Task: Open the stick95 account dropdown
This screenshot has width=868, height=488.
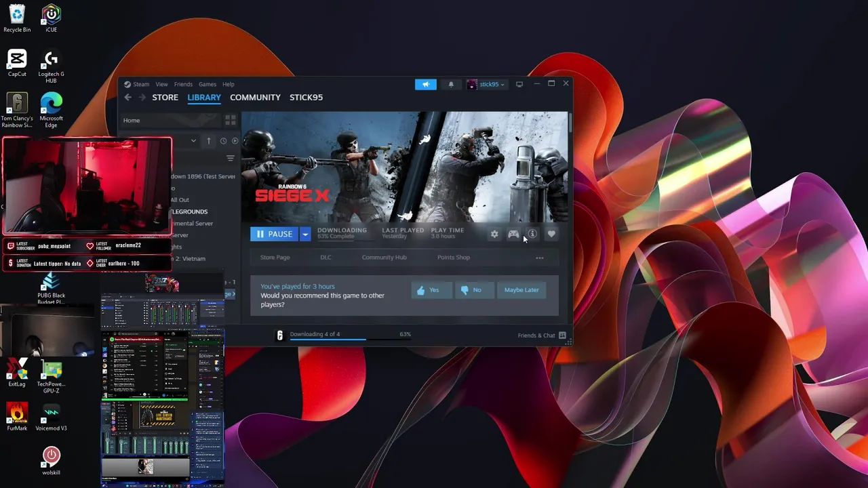Action: coord(487,85)
